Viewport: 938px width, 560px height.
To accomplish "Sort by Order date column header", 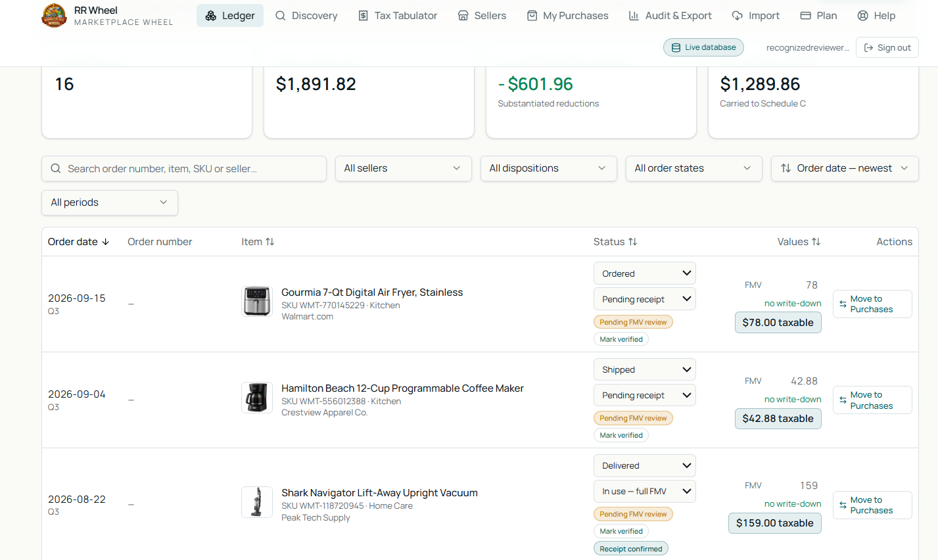I will coord(78,242).
